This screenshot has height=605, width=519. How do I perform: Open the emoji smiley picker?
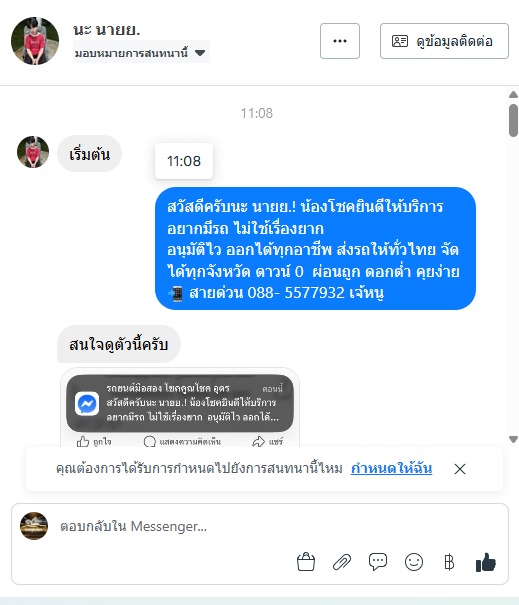[414, 562]
